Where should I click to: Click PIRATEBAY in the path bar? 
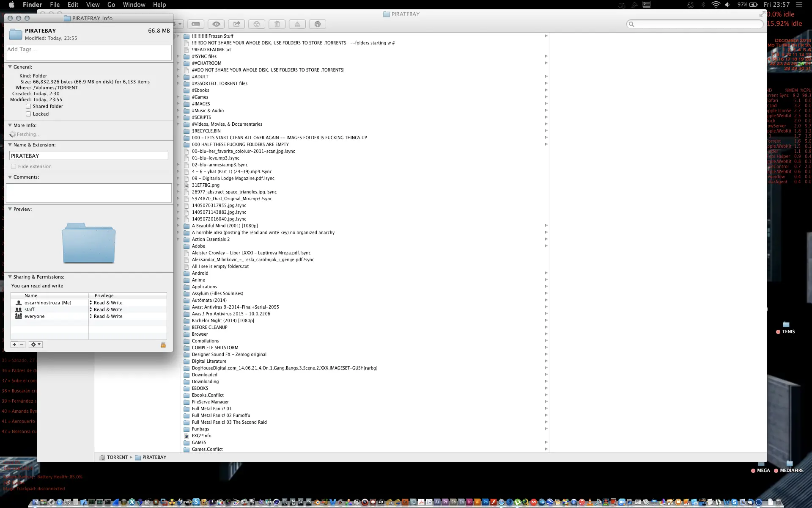pos(151,457)
